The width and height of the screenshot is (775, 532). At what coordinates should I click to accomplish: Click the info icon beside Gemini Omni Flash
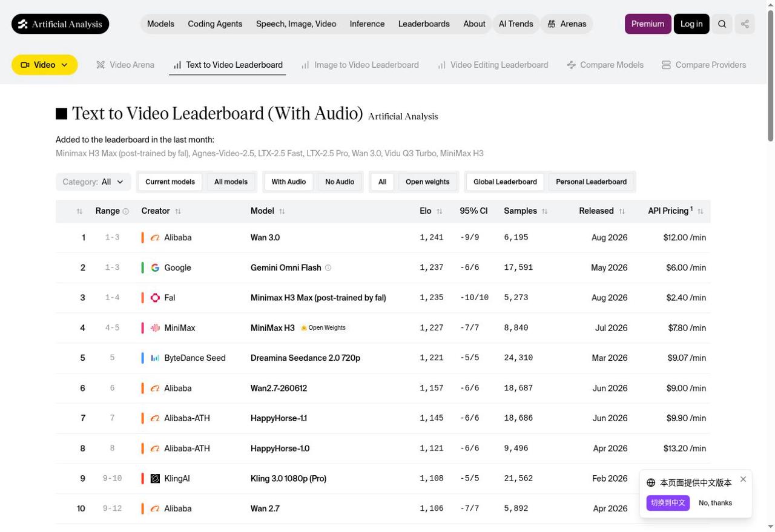click(x=328, y=268)
